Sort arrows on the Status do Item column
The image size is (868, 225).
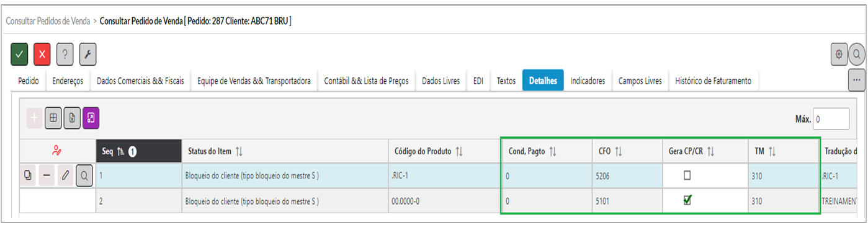239,152
